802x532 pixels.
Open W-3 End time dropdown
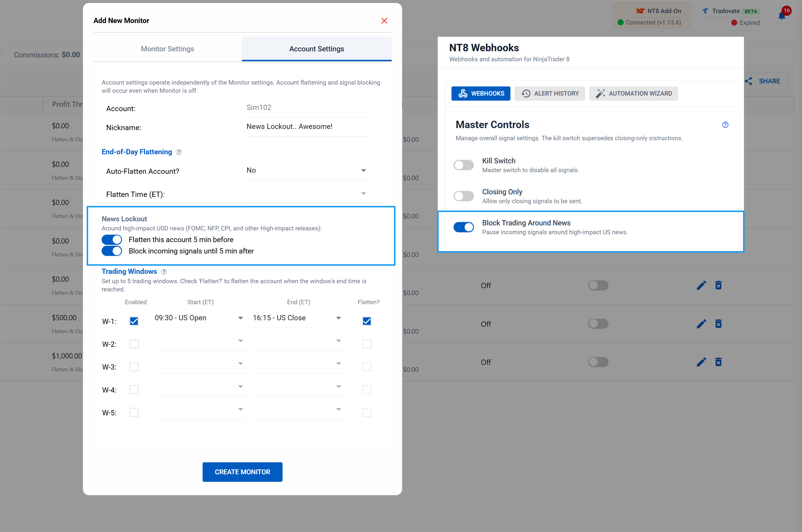pyautogui.click(x=298, y=364)
